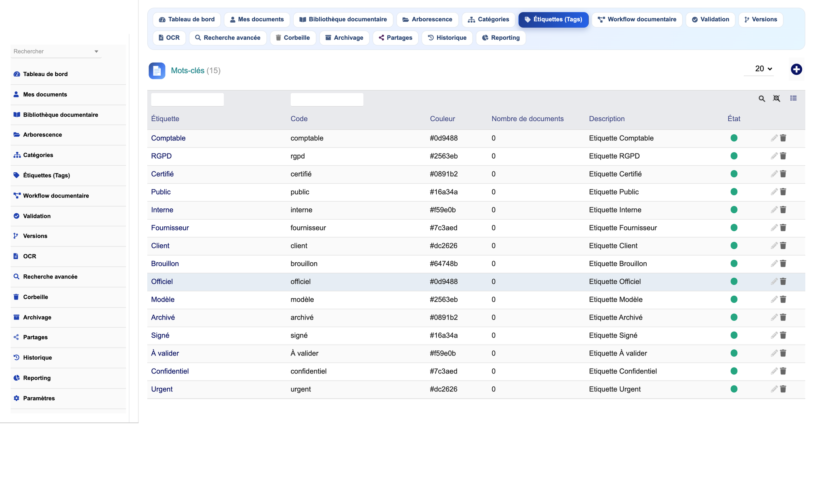
Task: Open the Rechercher sidebar dropdown
Action: (x=56, y=51)
